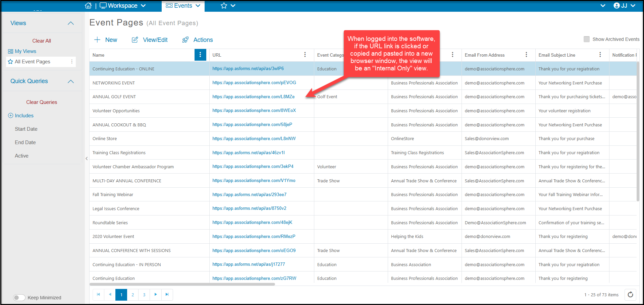Open the dropdown chevron left of the JJ user icon
Viewport: 644px width, 305px height.
603,6
